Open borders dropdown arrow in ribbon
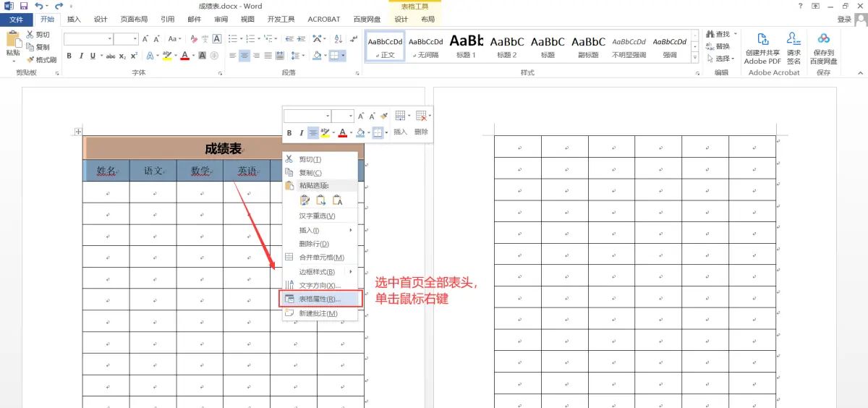This screenshot has width=868, height=408. coord(343,56)
